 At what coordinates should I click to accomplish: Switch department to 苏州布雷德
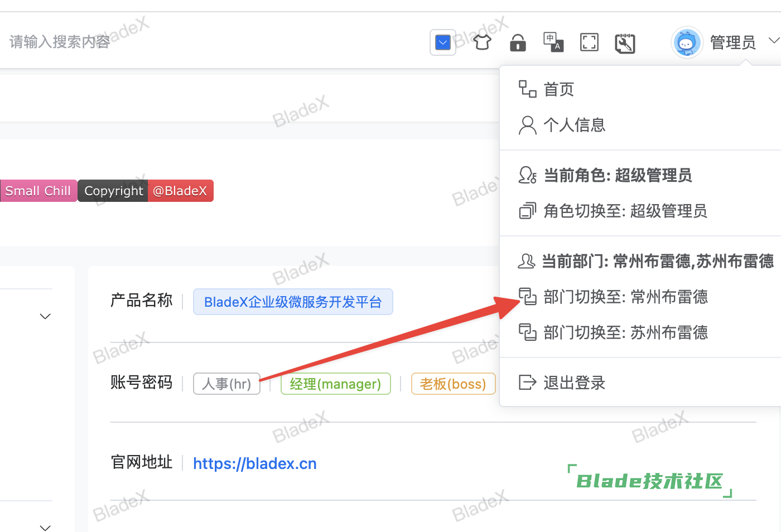[x=625, y=332]
